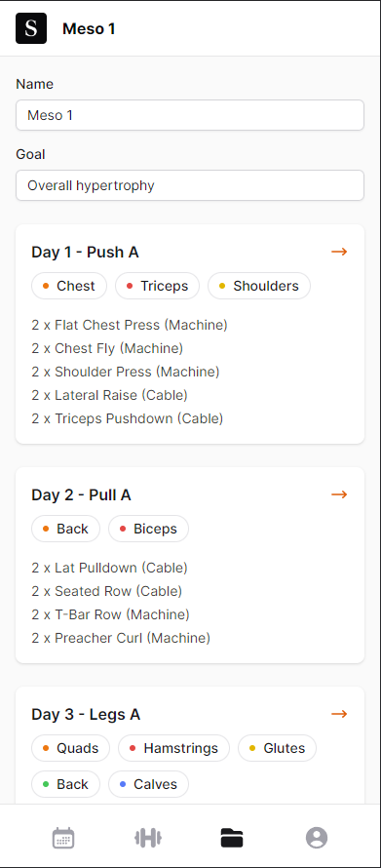The height and width of the screenshot is (868, 381).
Task: Click the Name input field
Action: click(190, 115)
